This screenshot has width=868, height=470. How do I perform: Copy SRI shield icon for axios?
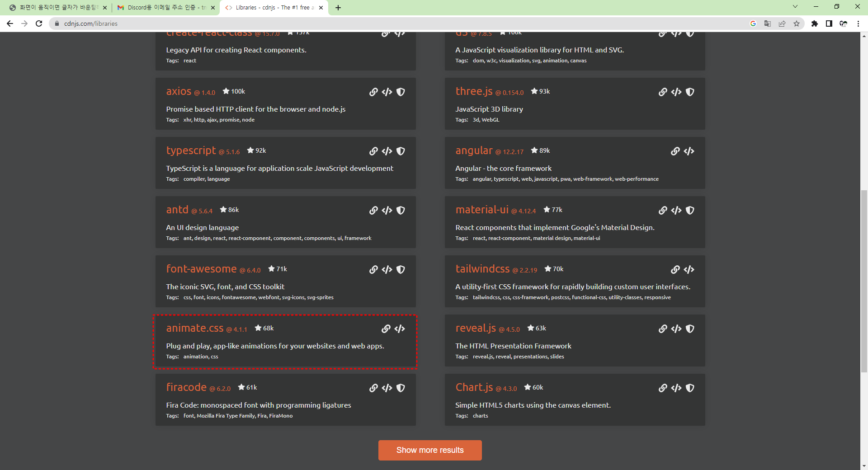point(401,92)
